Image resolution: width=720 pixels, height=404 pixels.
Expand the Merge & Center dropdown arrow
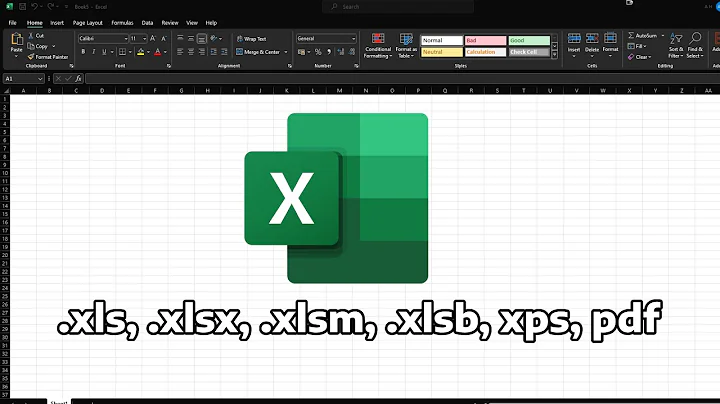(286, 52)
